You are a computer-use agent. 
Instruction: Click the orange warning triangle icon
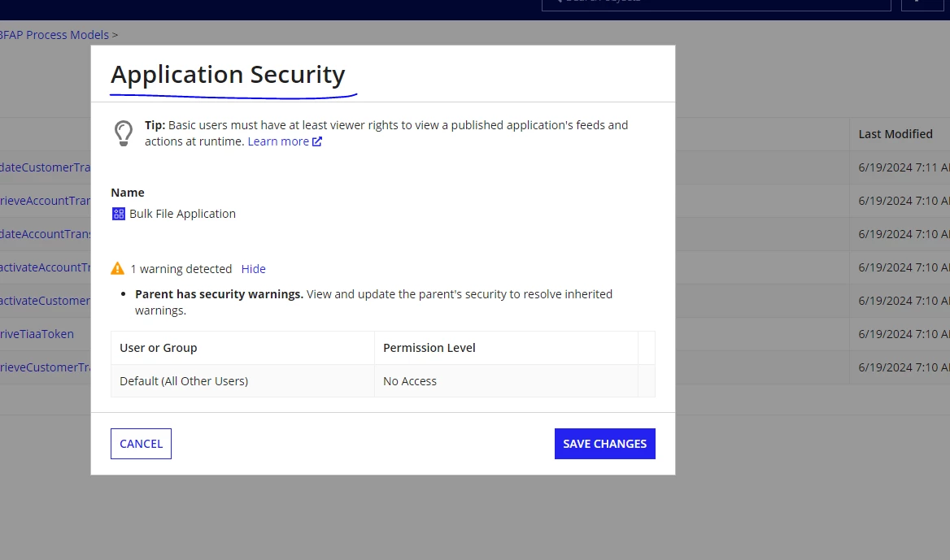coord(118,268)
